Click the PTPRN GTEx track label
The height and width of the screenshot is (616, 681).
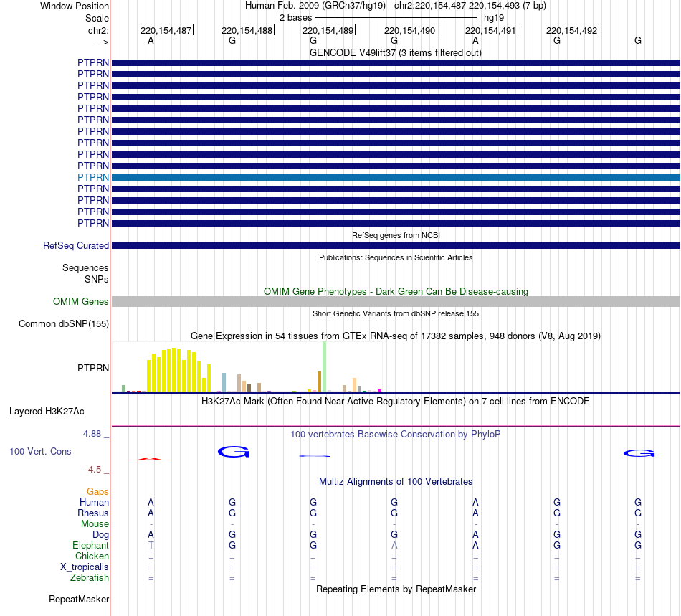click(x=93, y=368)
